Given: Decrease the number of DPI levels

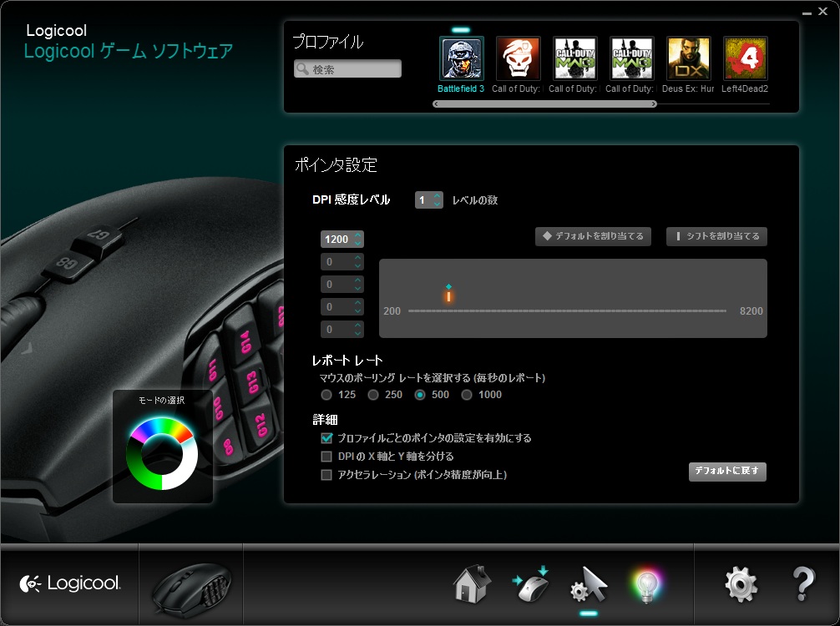Looking at the screenshot, I should (x=438, y=204).
